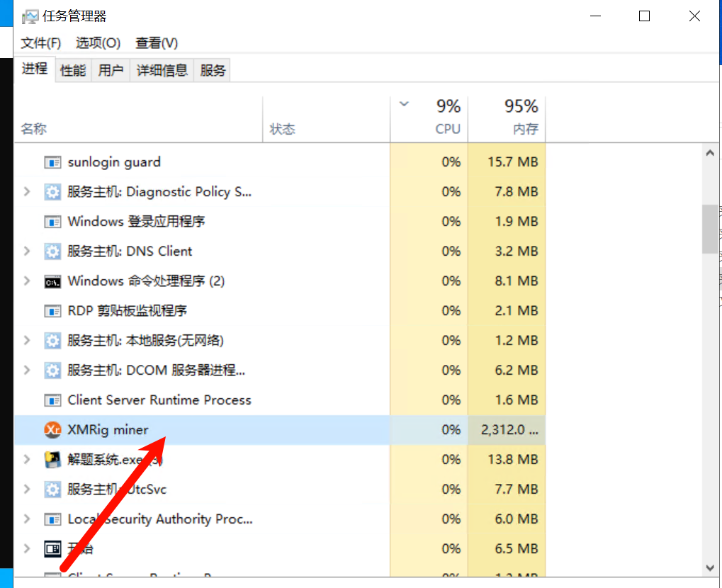
Task: Click the vertical scrollbar thumb
Action: [x=709, y=228]
